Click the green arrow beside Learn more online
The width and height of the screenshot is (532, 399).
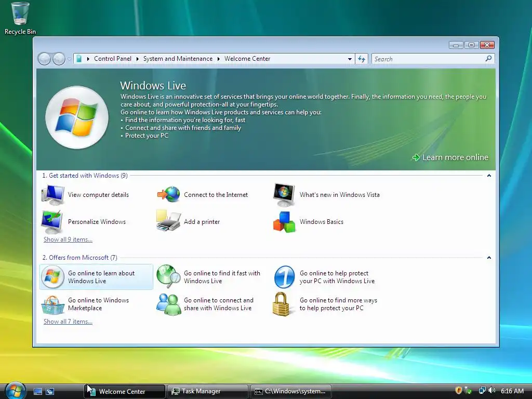click(416, 157)
